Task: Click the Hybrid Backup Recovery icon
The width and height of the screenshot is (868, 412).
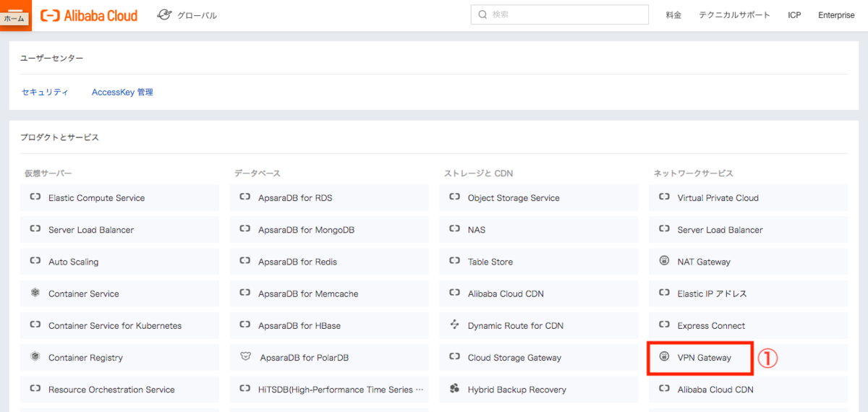Action: tap(454, 389)
